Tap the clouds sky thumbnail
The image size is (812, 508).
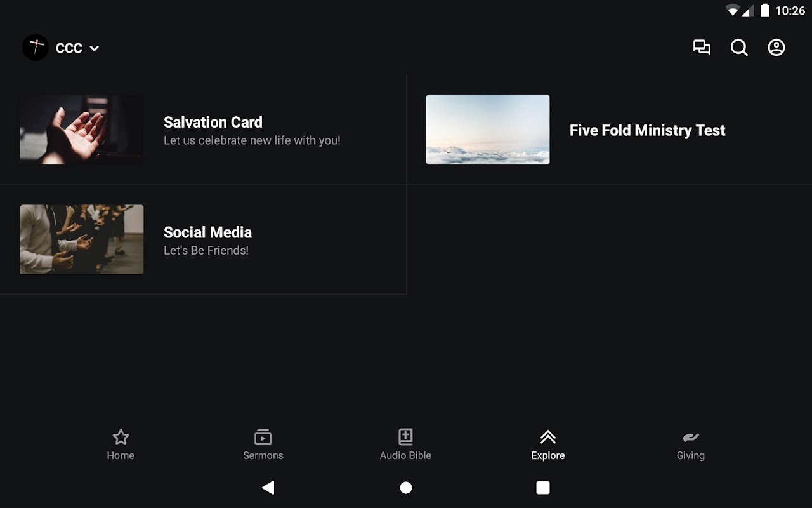488,130
